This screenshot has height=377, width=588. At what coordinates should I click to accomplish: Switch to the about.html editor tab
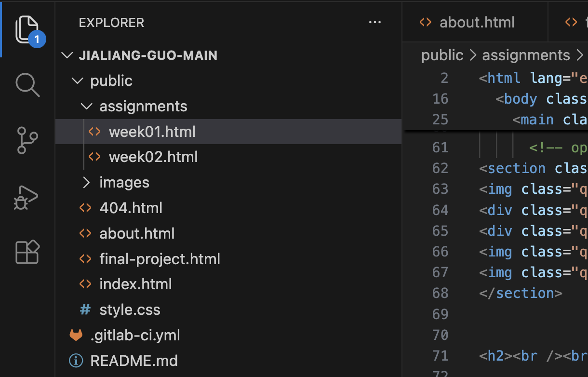point(476,22)
